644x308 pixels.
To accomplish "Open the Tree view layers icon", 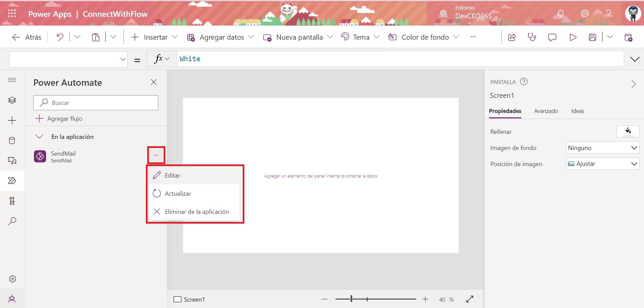I will point(12,100).
